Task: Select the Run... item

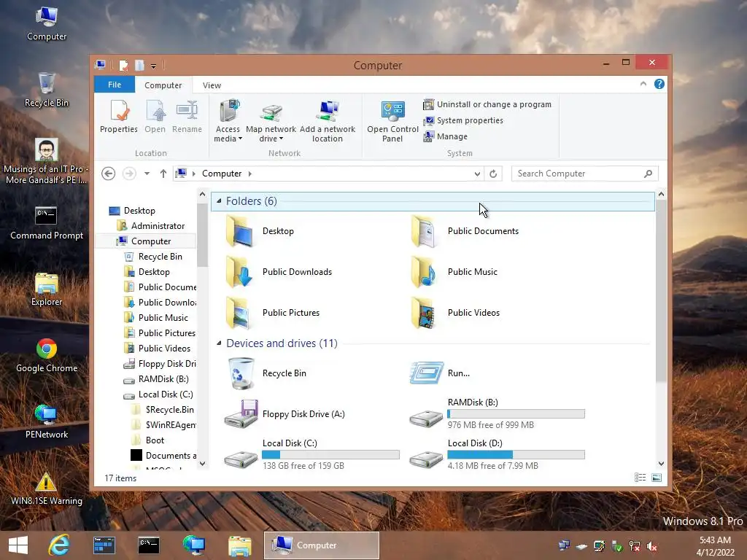Action: pyautogui.click(x=440, y=373)
